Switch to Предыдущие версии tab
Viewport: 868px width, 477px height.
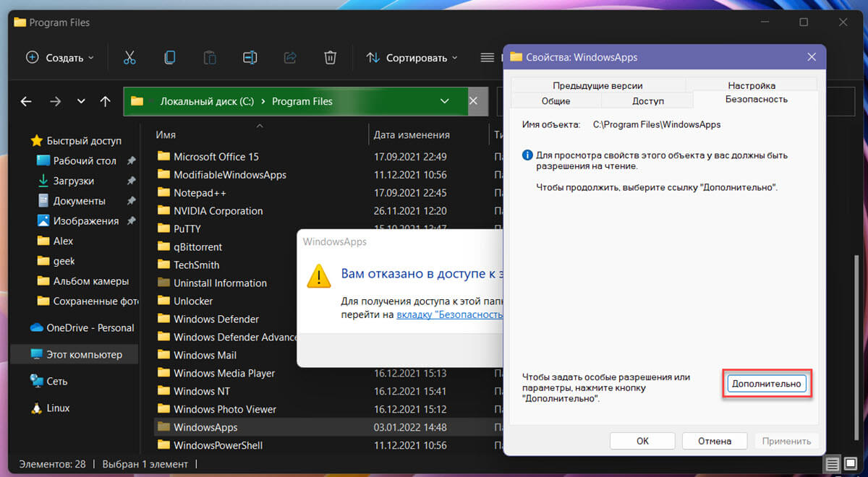click(597, 85)
